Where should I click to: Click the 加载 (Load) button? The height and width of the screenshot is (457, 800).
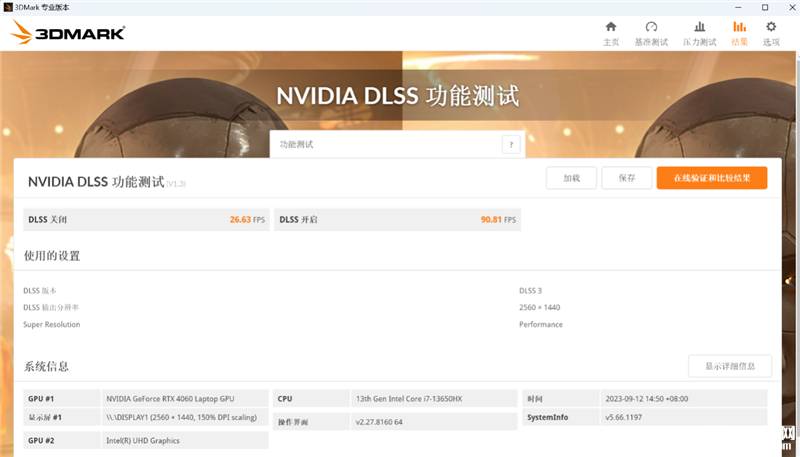pos(571,178)
